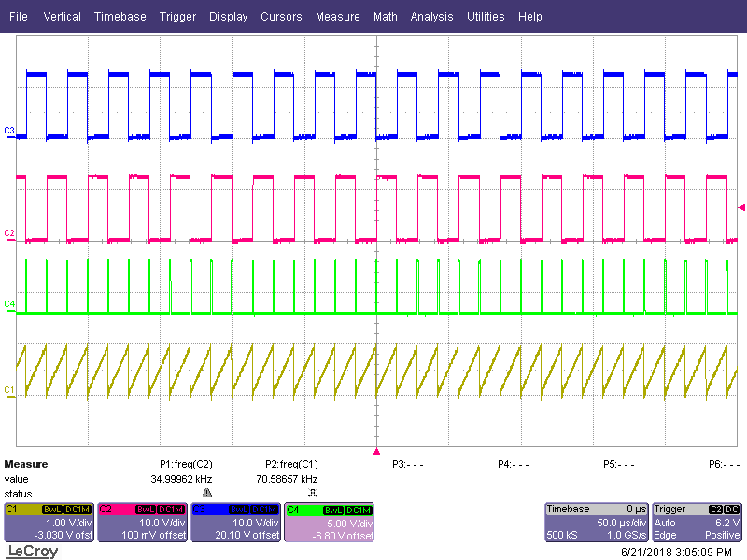Click the C2 BwL indicator

tap(146, 510)
